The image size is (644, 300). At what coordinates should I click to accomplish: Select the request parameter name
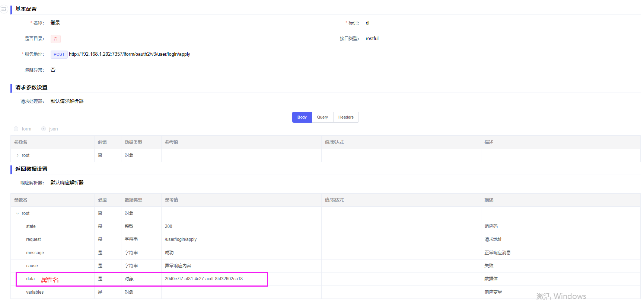coord(34,239)
